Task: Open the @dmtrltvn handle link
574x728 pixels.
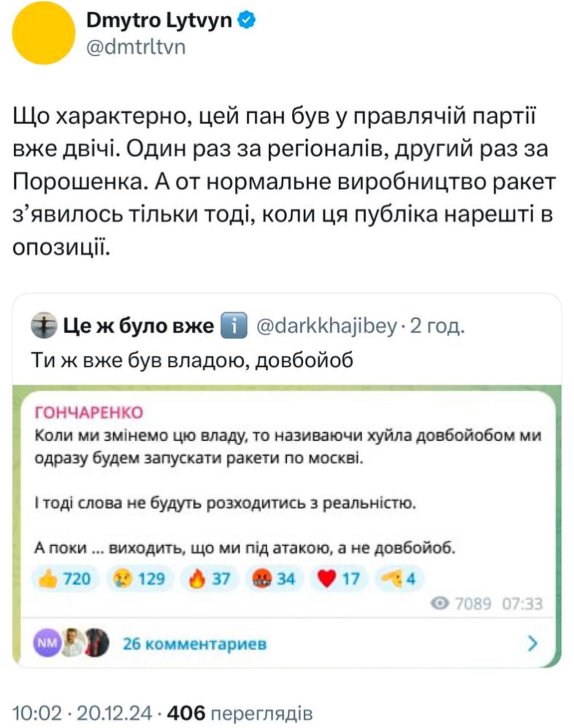Action: click(x=136, y=48)
